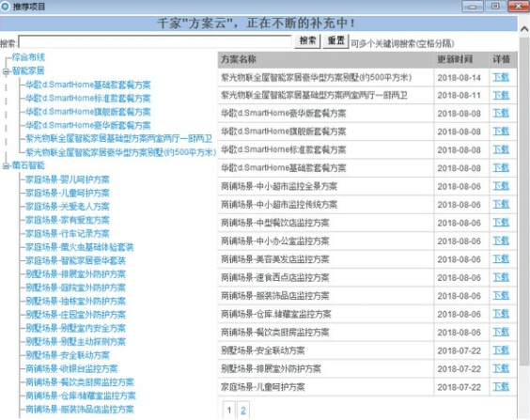Image resolution: width=530 pixels, height=420 pixels.
Task: Click the 更新时间 column header
Action: [x=455, y=59]
